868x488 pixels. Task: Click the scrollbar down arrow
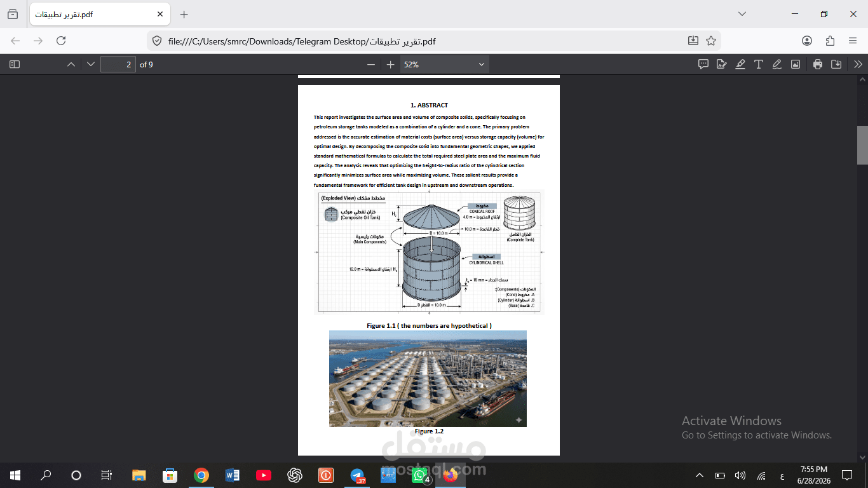tap(862, 457)
